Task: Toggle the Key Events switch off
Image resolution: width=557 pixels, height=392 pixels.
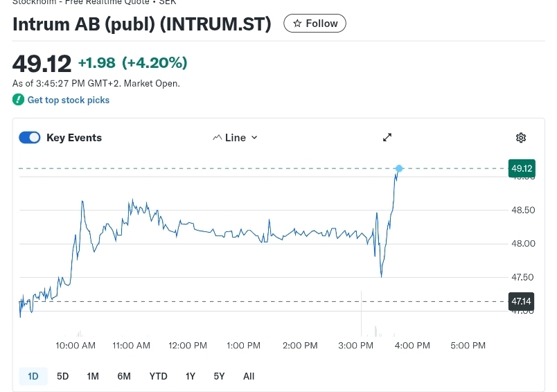Action: pos(30,138)
